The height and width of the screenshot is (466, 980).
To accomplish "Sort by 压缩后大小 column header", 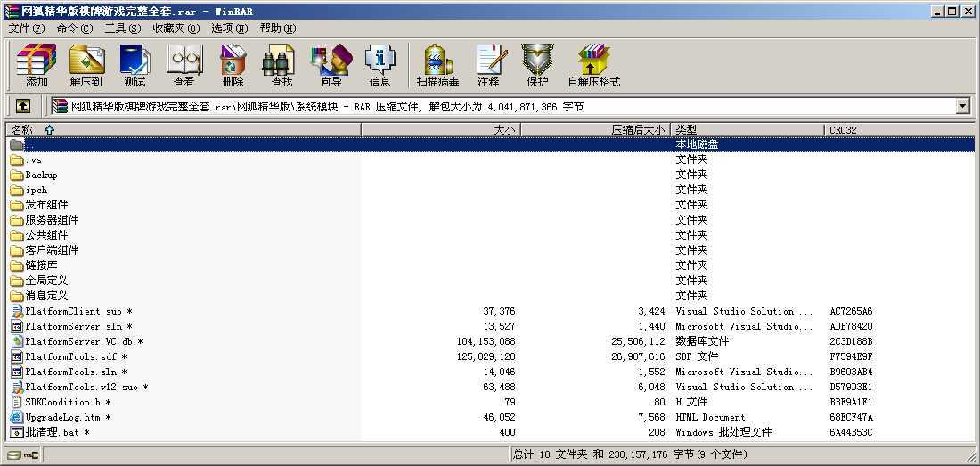I will tap(638, 130).
